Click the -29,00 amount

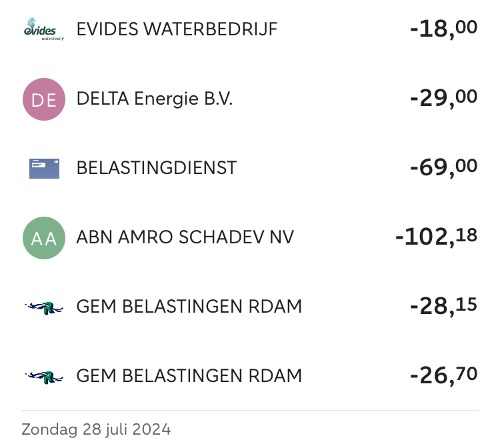click(x=443, y=99)
